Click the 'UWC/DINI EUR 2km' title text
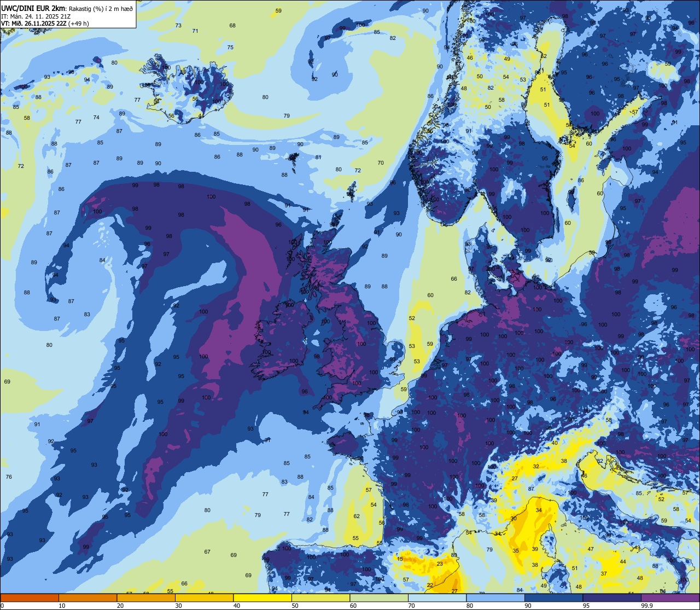The height and width of the screenshot is (610, 700). coord(34,8)
